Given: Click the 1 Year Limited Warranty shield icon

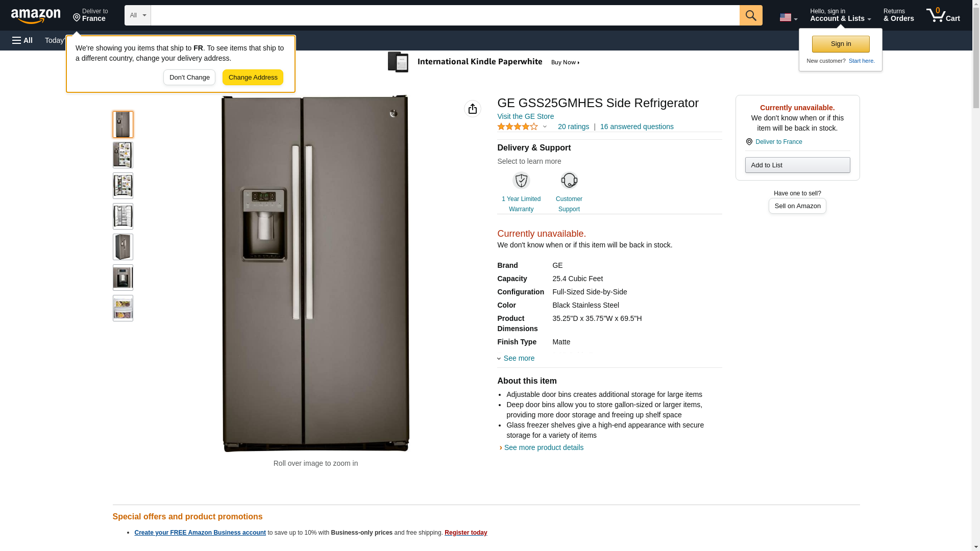Looking at the screenshot, I should 521,181.
